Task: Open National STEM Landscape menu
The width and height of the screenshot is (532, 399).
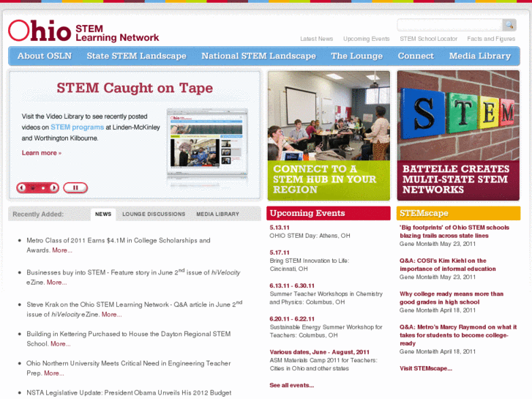Action: tap(258, 56)
